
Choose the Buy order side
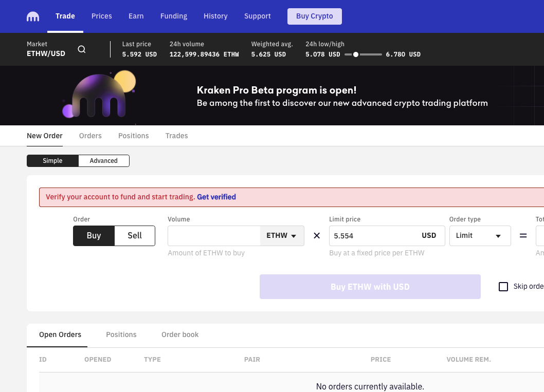coord(94,236)
